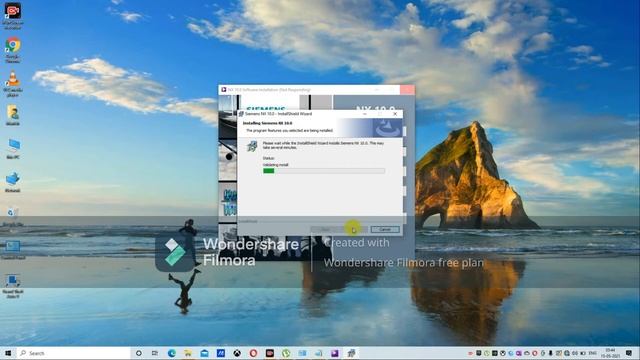
Task: Click the Cancel button in InstallShield Wizard
Action: tap(385, 229)
